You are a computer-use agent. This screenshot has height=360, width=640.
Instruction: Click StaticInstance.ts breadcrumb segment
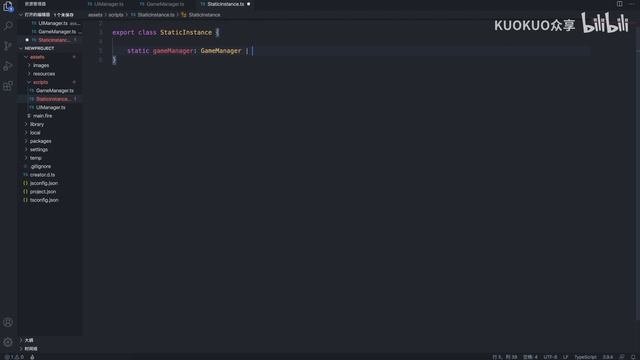(156, 15)
